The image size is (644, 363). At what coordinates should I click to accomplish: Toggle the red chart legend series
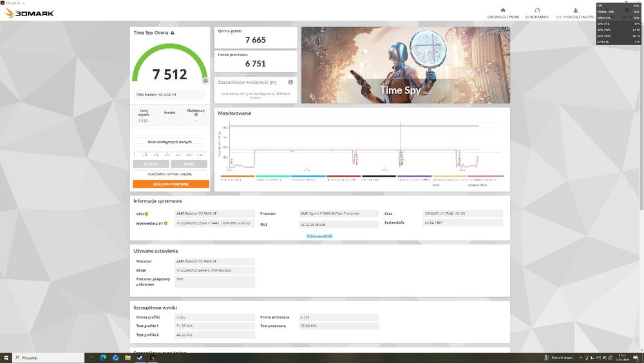click(343, 178)
